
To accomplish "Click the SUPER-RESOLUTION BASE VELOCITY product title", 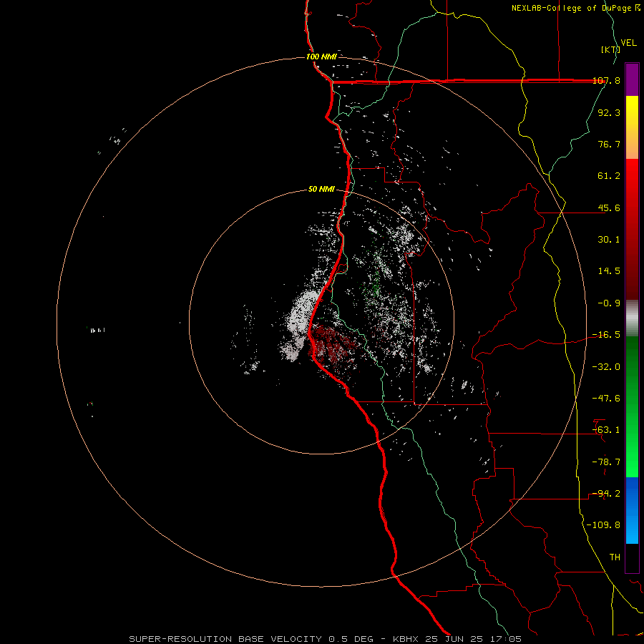I will (x=225, y=639).
